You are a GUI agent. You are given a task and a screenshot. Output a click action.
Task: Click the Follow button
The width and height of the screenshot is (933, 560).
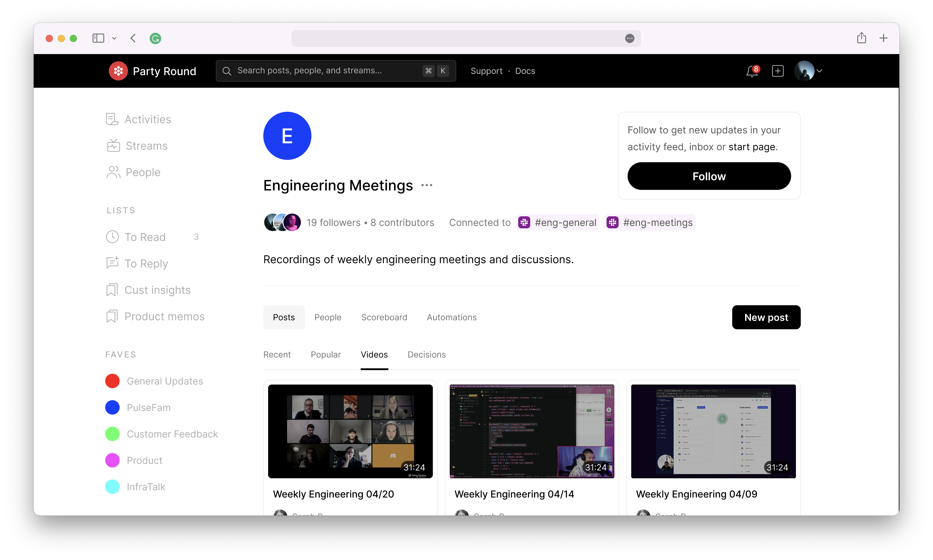click(709, 176)
